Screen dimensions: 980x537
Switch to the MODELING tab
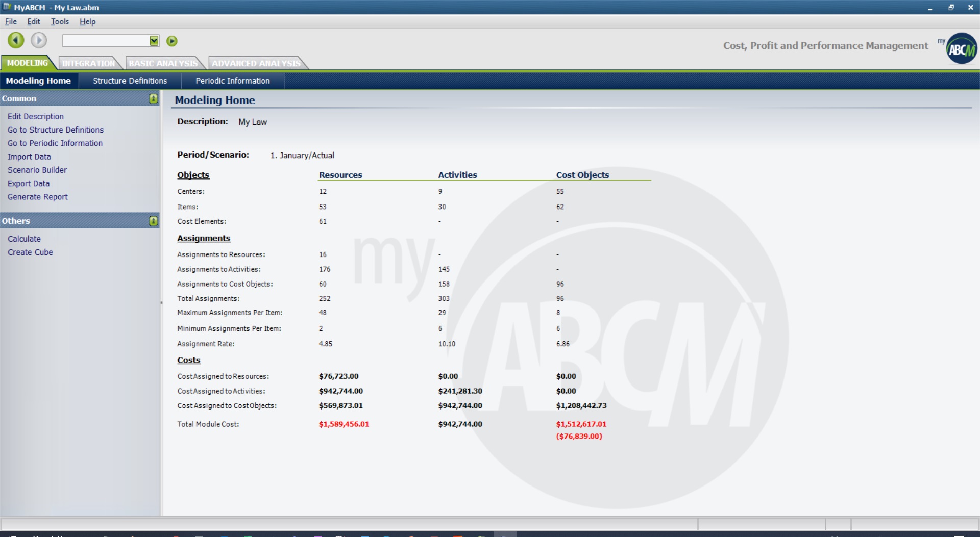[x=27, y=63]
